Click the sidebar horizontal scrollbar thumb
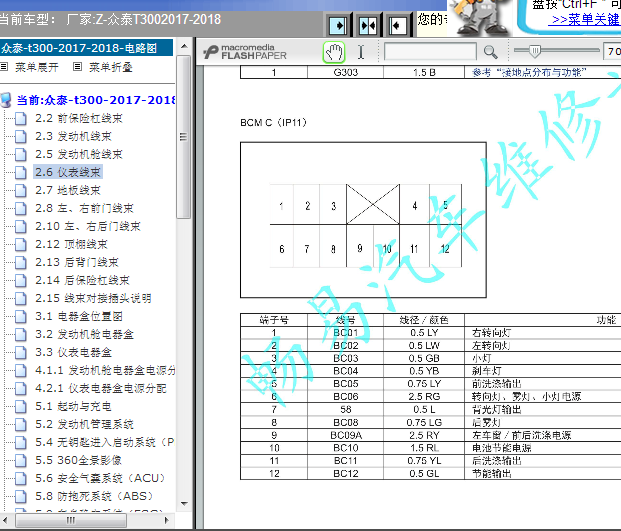The image size is (621, 531). point(71,520)
